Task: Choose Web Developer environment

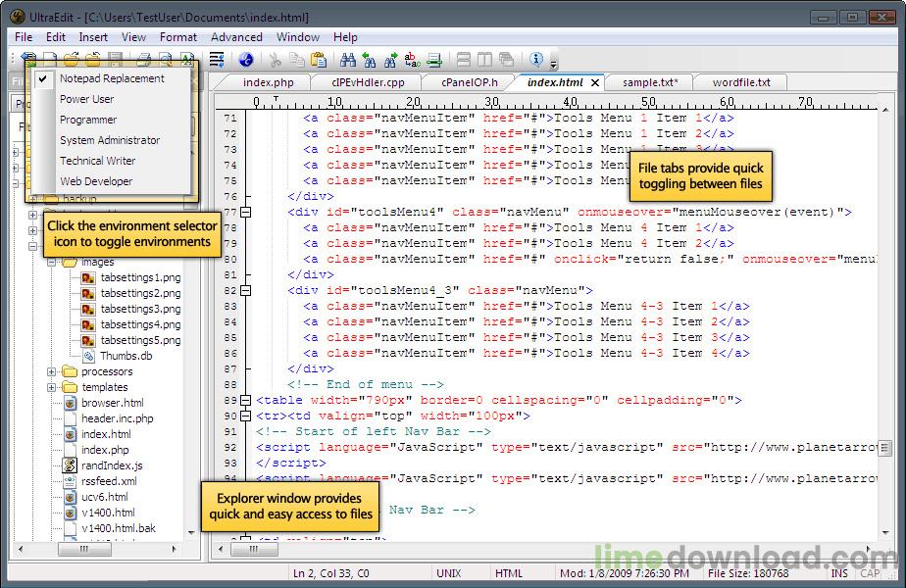Action: (96, 181)
